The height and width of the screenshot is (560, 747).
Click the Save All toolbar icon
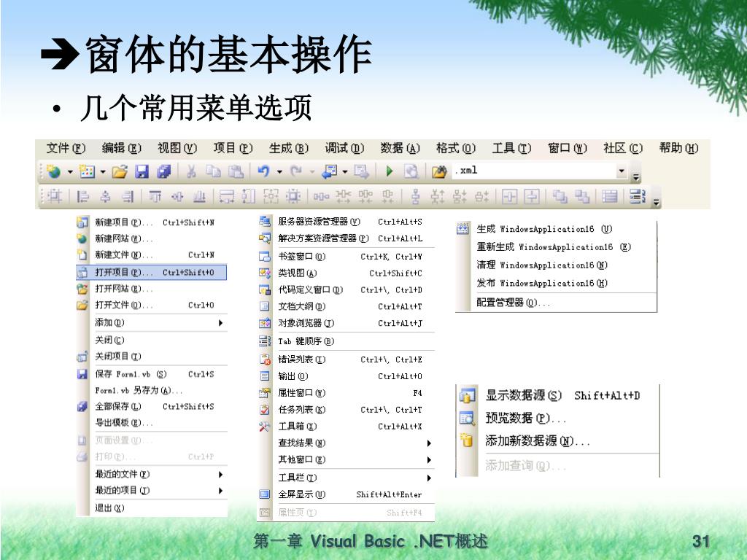coord(164,171)
